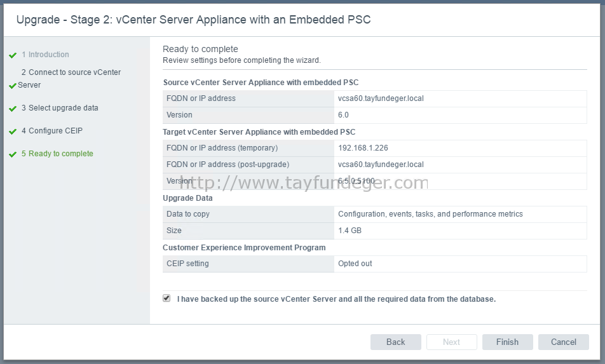
Task: Click the green checkmark beside Introduction
Action: point(13,55)
